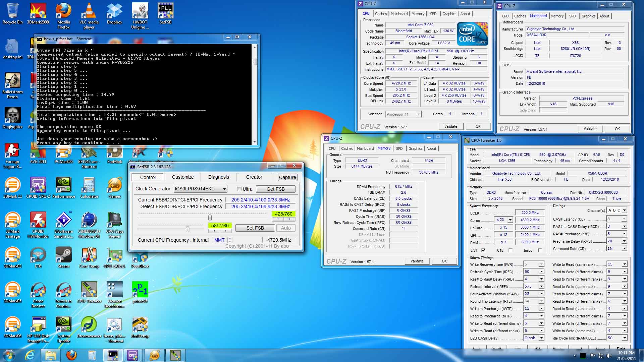Click Validate in the CPU-Z Memory window
The height and width of the screenshot is (362, 644).
click(417, 261)
